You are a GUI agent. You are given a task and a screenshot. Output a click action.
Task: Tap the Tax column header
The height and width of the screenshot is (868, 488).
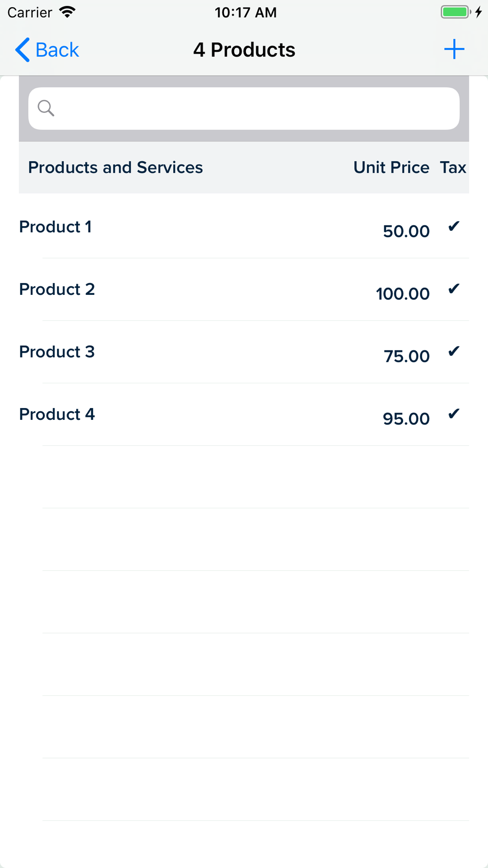[x=453, y=167]
